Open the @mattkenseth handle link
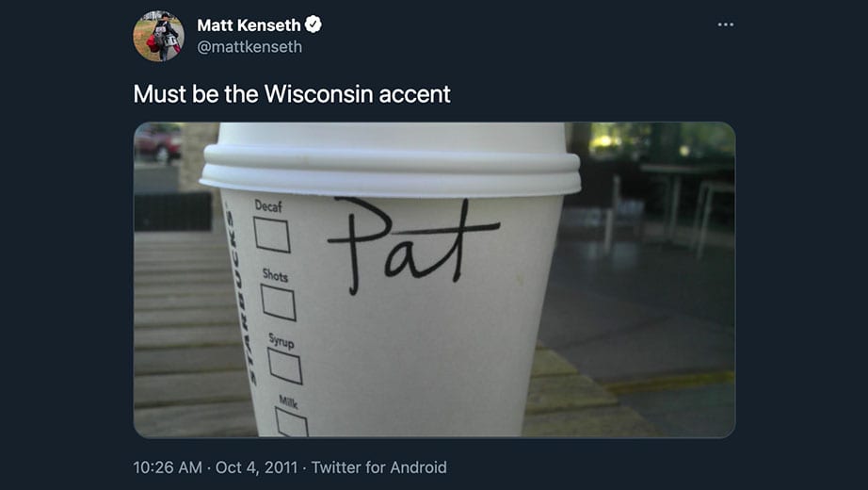This screenshot has width=868, height=490. point(249,46)
